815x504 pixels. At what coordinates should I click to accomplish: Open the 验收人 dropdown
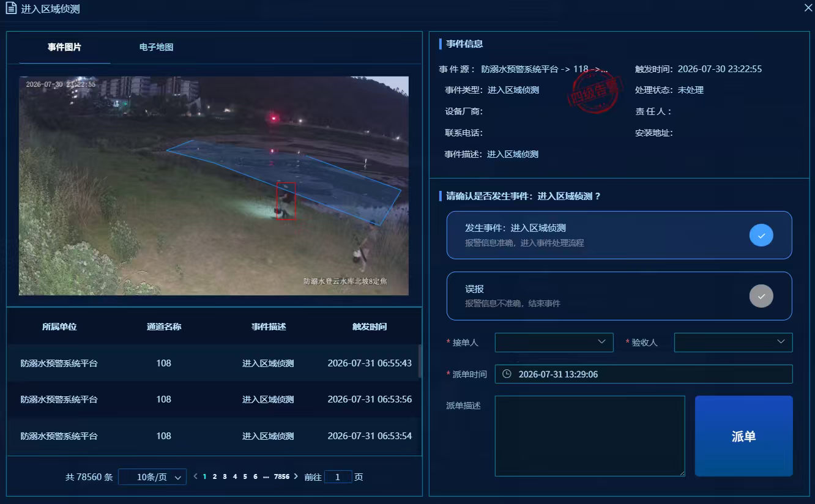click(x=734, y=343)
